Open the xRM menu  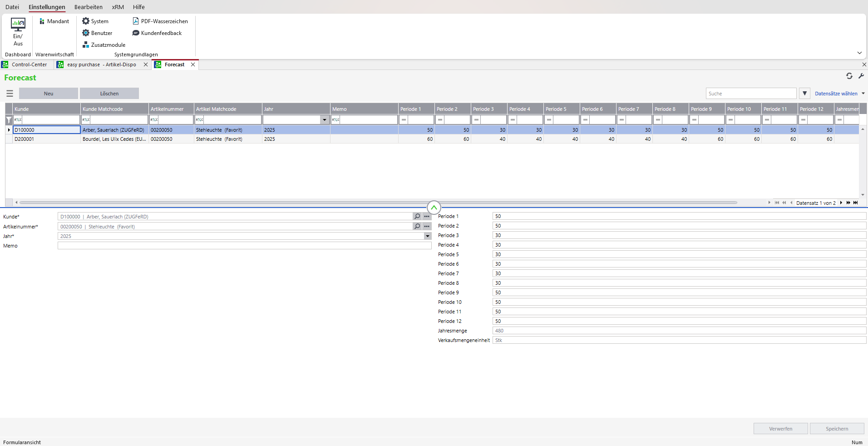pyautogui.click(x=118, y=7)
